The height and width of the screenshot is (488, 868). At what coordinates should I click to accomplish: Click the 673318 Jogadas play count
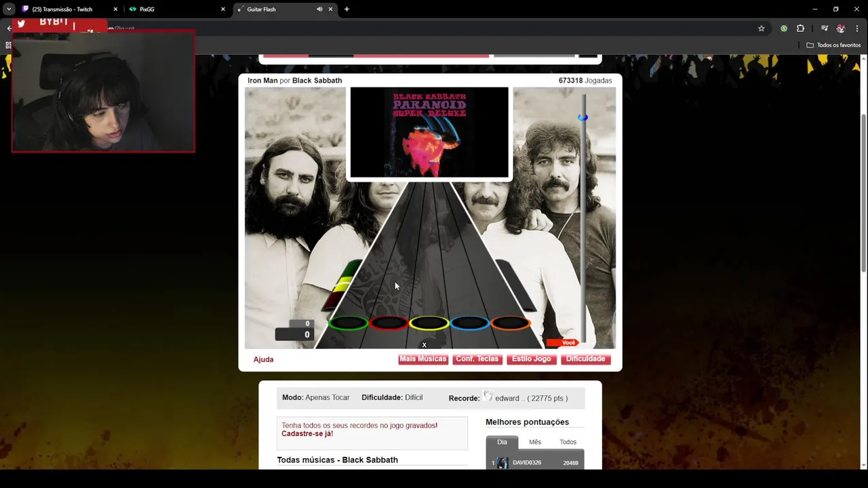coord(585,81)
